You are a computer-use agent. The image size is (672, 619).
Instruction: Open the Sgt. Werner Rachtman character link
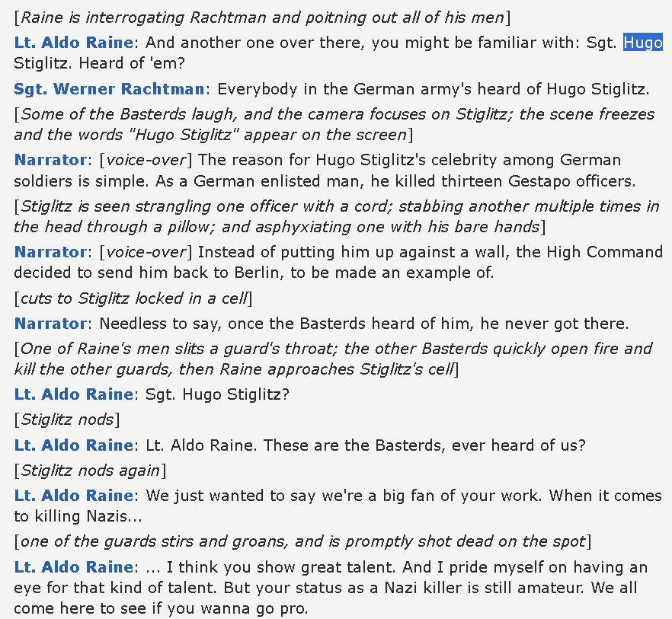click(x=109, y=88)
